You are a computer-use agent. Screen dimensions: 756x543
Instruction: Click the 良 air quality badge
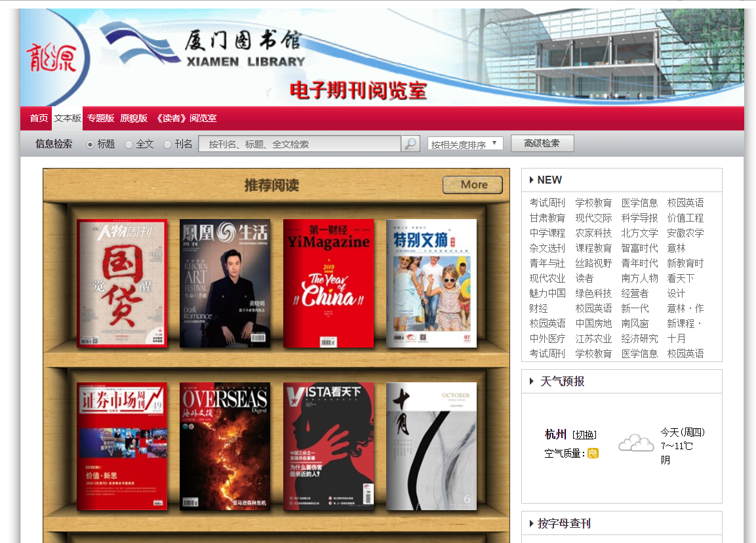[x=593, y=453]
